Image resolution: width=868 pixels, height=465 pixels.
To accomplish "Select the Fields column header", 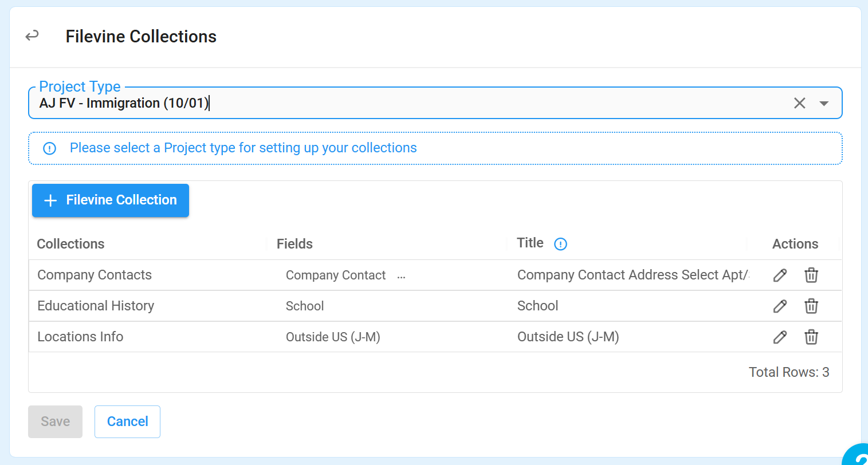I will (x=294, y=244).
